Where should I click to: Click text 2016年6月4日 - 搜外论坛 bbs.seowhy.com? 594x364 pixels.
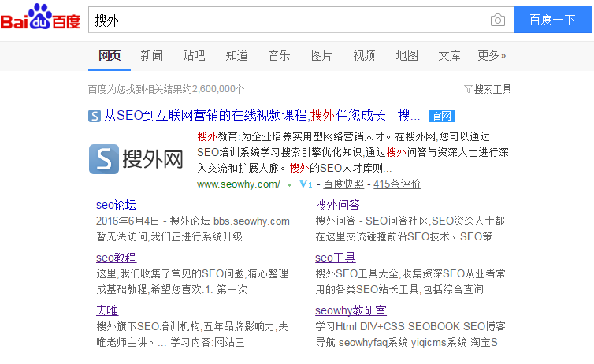click(x=193, y=221)
